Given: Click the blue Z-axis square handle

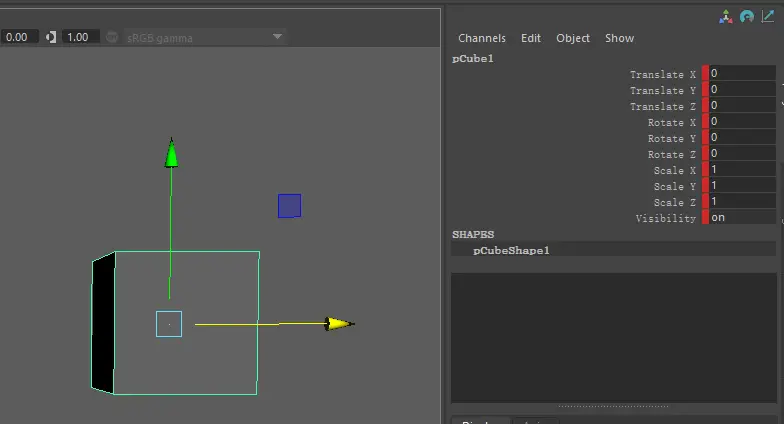Looking at the screenshot, I should click(289, 206).
